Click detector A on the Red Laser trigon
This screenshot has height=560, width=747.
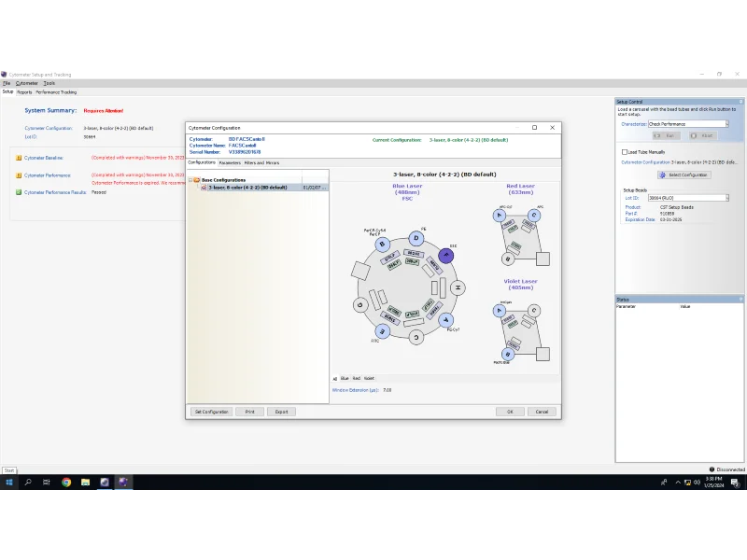499,216
